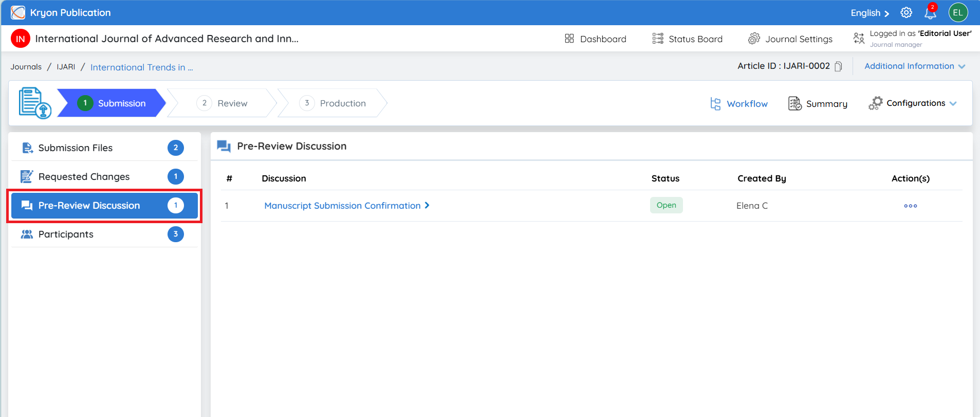
Task: Select Pre-Review Discussion in sidebar
Action: pos(105,205)
